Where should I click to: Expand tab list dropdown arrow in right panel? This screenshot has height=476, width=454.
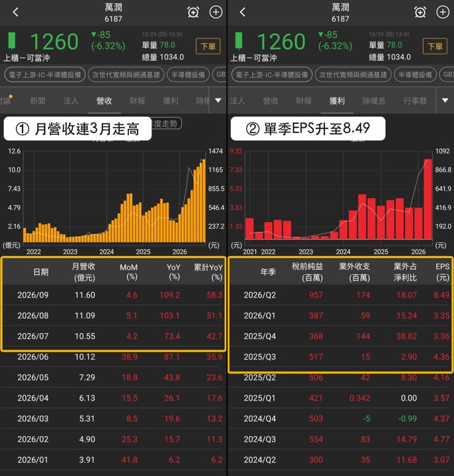445,100
